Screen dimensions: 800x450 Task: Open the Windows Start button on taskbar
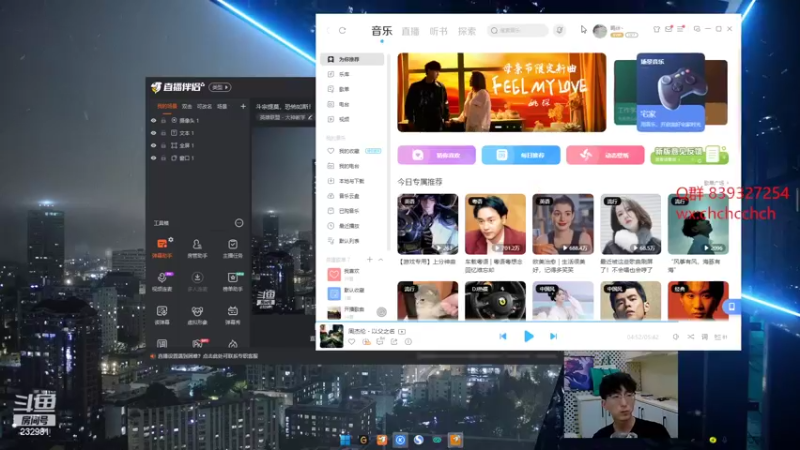(345, 440)
